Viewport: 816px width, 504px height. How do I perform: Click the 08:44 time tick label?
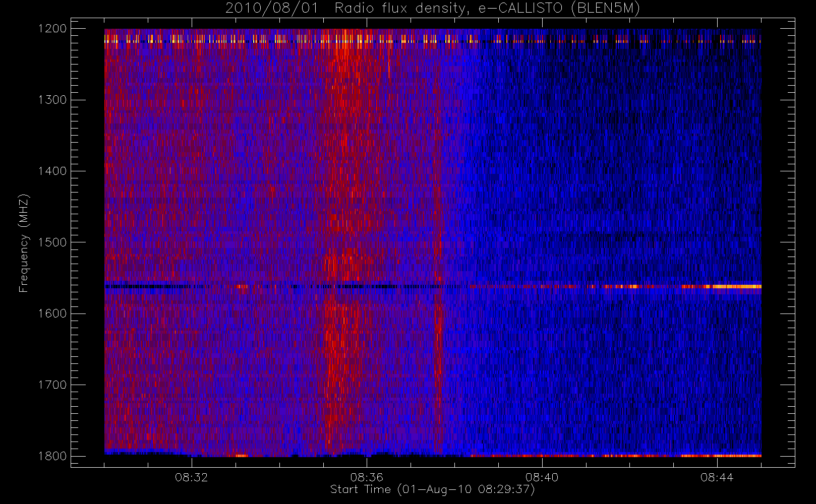pos(717,477)
